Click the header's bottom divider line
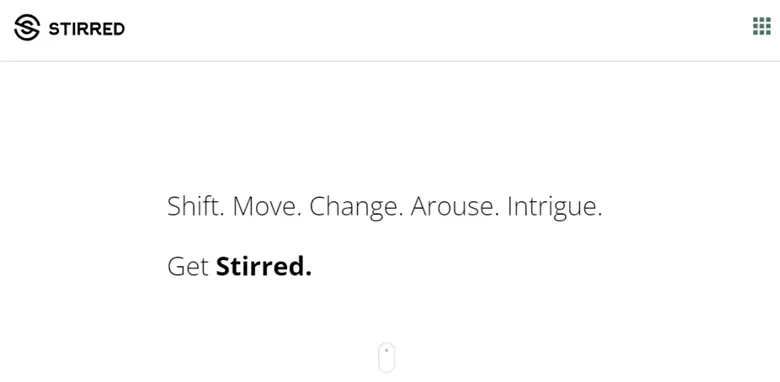780x382 pixels. pos(390,61)
